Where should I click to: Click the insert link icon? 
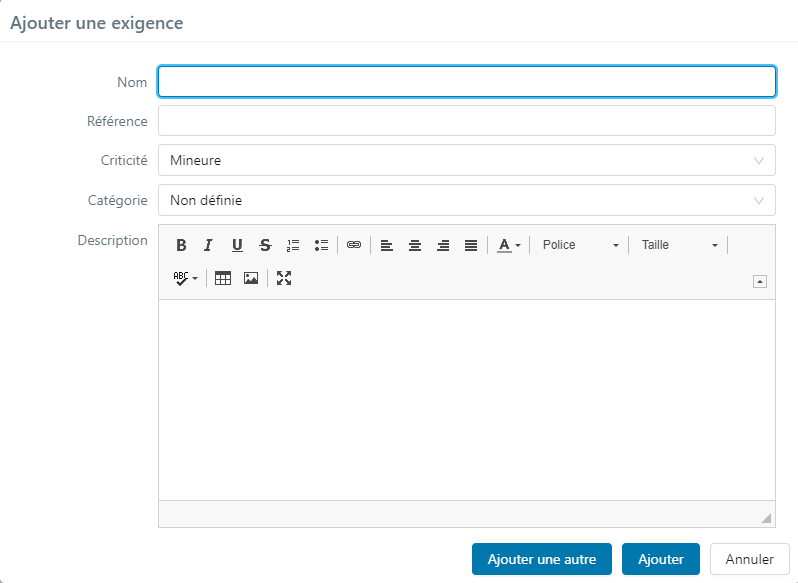354,245
